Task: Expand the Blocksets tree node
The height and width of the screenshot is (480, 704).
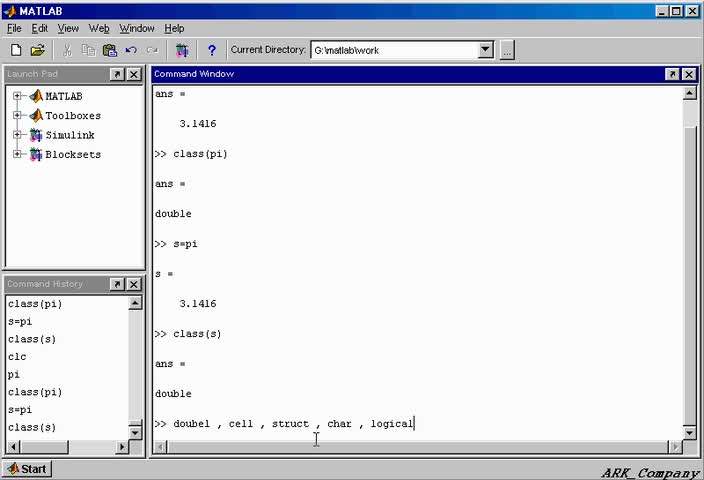Action: [x=17, y=154]
